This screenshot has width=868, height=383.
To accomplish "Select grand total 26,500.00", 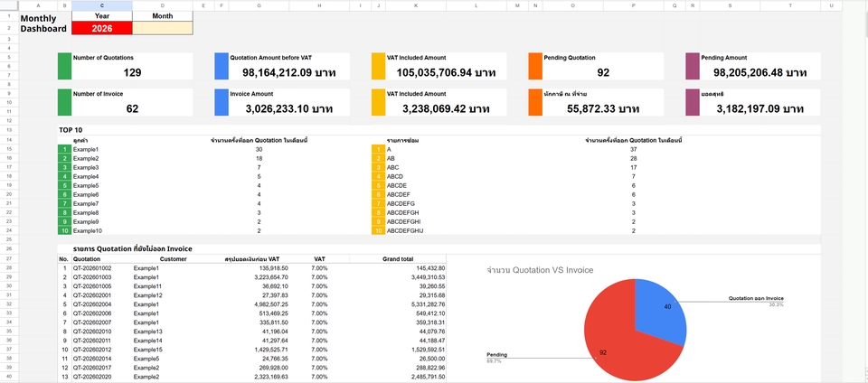I will point(432,358).
